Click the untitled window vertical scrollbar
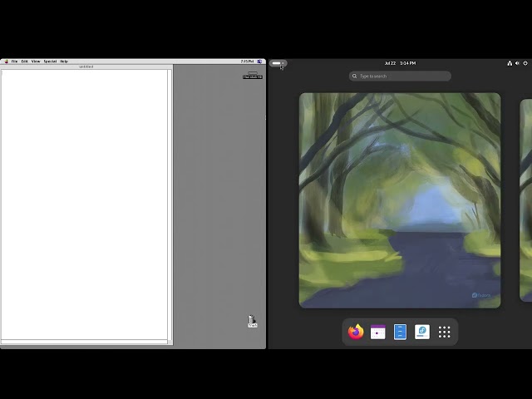Image resolution: width=532 pixels, height=399 pixels. 170,204
